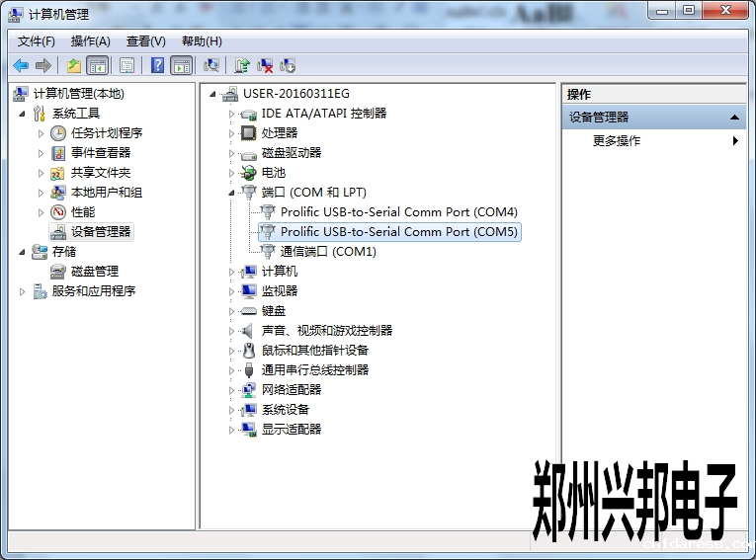756x560 pixels.
Task: Click the Back arrow toolbar button
Action: 21,65
